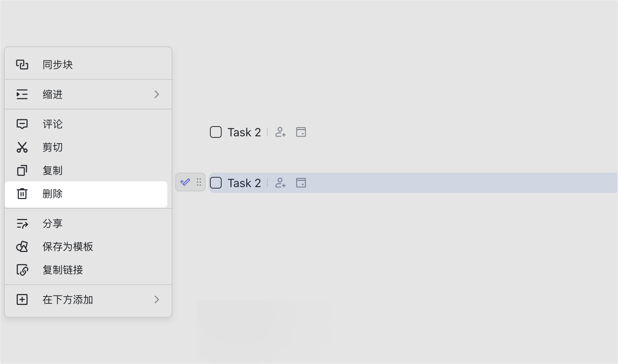Add assignee to the highlighted Task 2
618x364 pixels.
(280, 183)
